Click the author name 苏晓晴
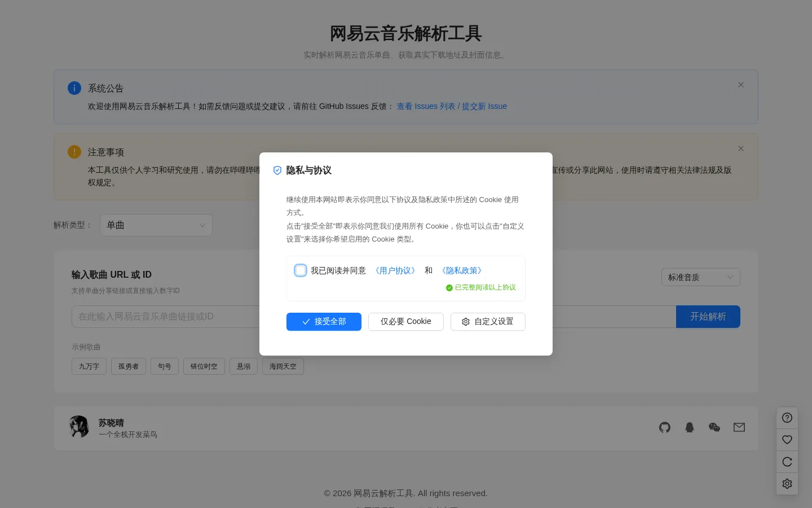Image resolution: width=812 pixels, height=508 pixels. click(111, 423)
